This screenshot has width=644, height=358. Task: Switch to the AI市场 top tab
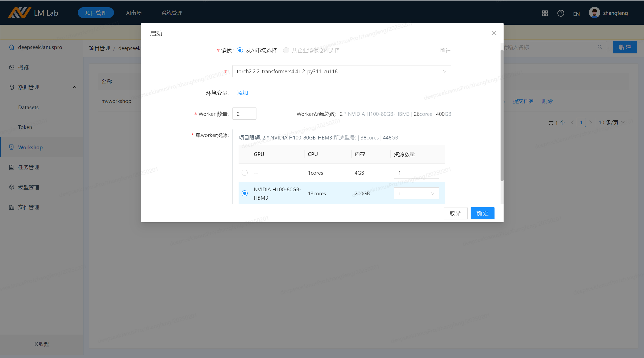click(134, 13)
